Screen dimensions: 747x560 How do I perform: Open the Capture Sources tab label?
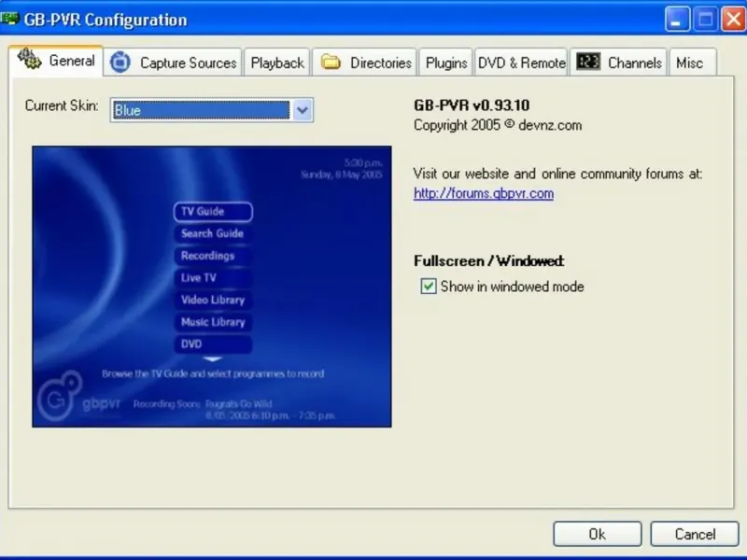[x=189, y=63]
